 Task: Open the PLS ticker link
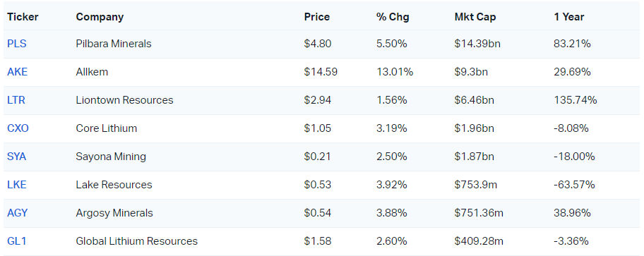(x=17, y=44)
